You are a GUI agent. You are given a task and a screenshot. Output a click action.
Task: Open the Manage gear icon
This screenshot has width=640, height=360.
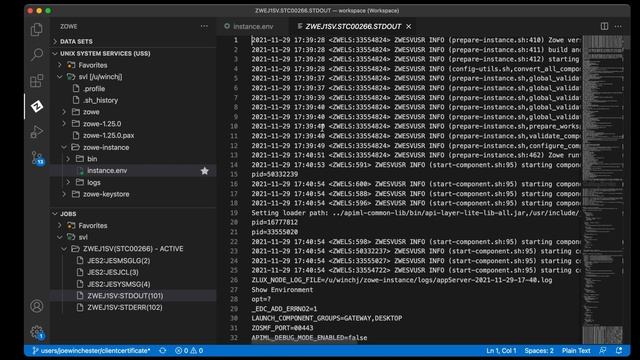coord(37,332)
